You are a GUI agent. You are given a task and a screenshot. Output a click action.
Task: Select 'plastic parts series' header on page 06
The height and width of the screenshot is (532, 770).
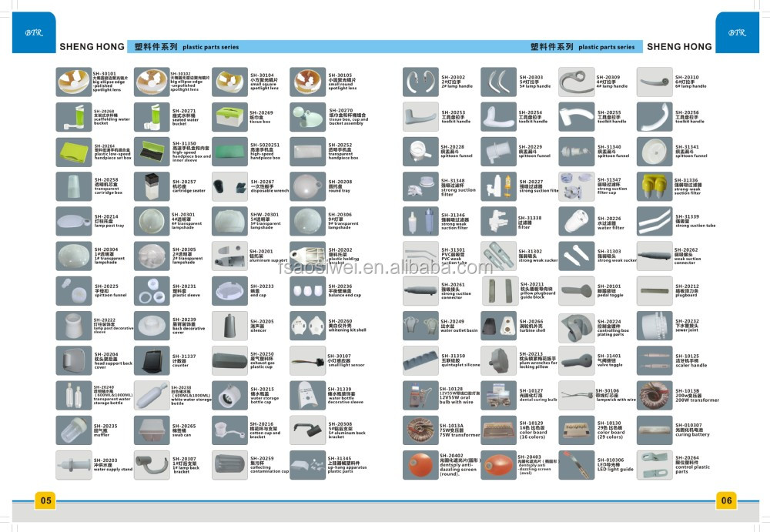click(607, 47)
